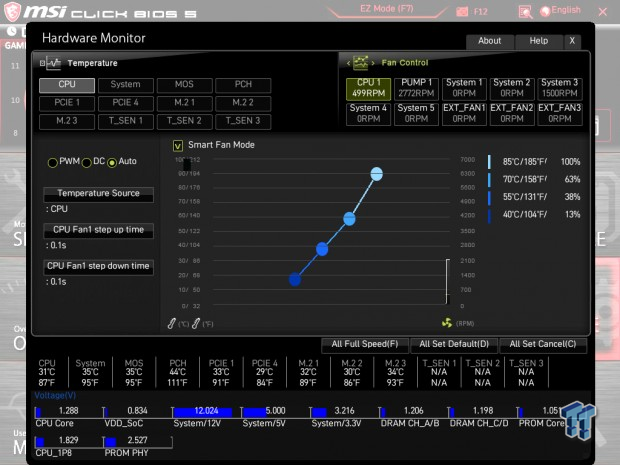Select the PWM radio button
The width and height of the screenshot is (620, 465).
[x=52, y=163]
